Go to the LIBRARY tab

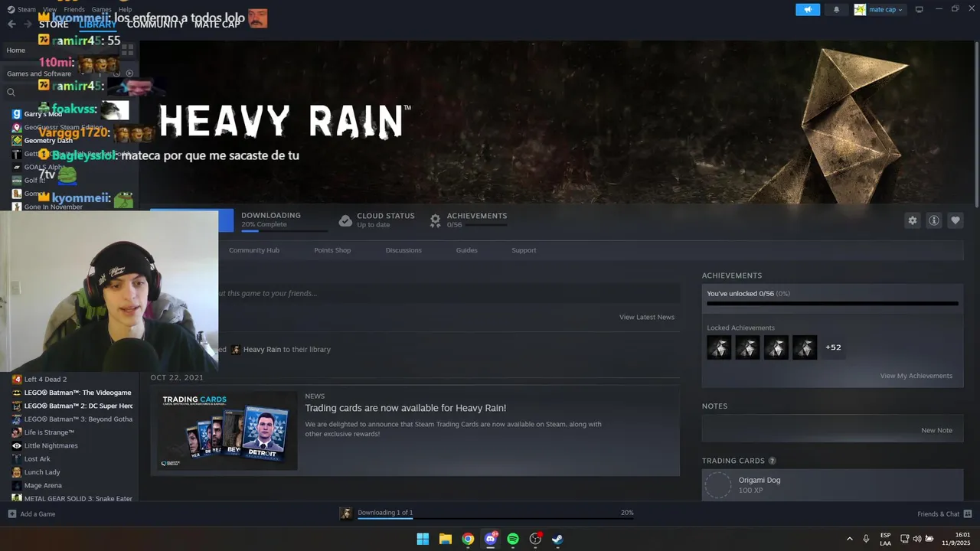click(x=98, y=24)
